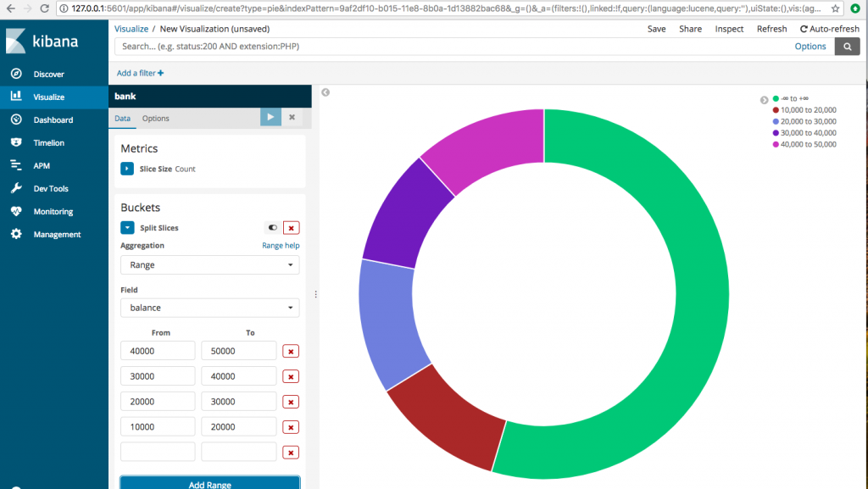The height and width of the screenshot is (489, 868).
Task: Delete the 30000 to 40000 range row
Action: 291,376
